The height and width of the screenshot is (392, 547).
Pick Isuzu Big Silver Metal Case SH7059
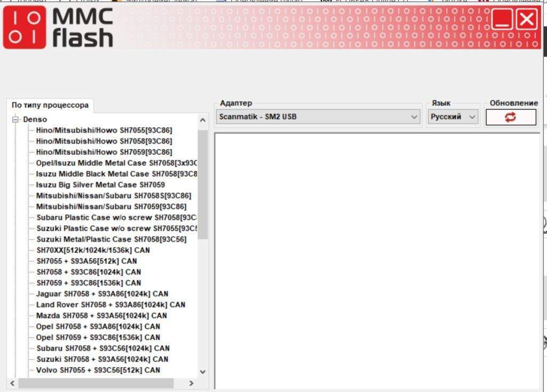pyautogui.click(x=100, y=185)
